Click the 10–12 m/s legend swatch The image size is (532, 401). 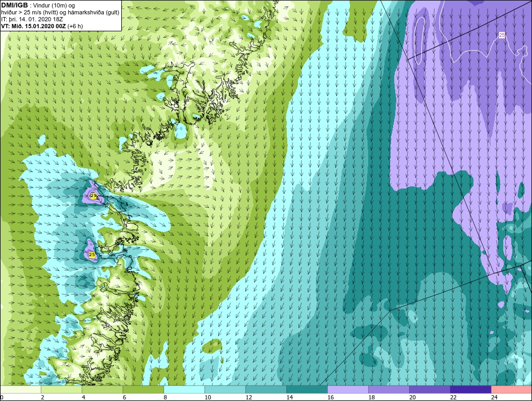point(225,389)
